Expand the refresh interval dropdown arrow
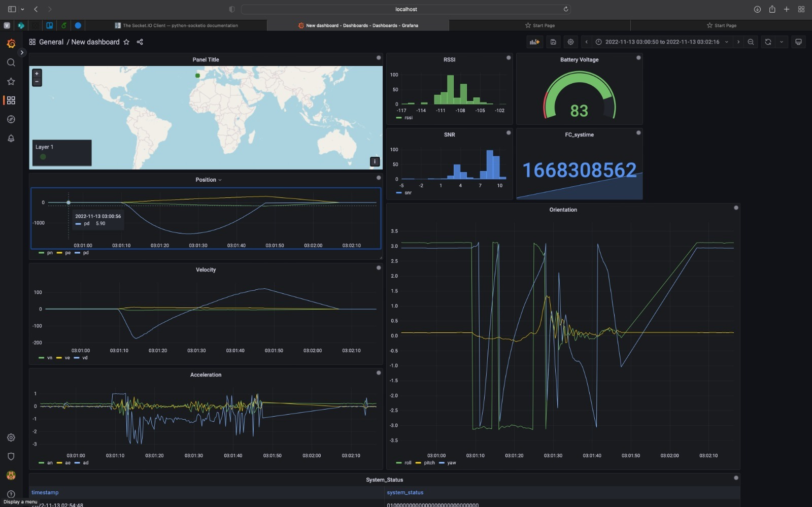Viewport: 812px width, 507px height. point(781,42)
